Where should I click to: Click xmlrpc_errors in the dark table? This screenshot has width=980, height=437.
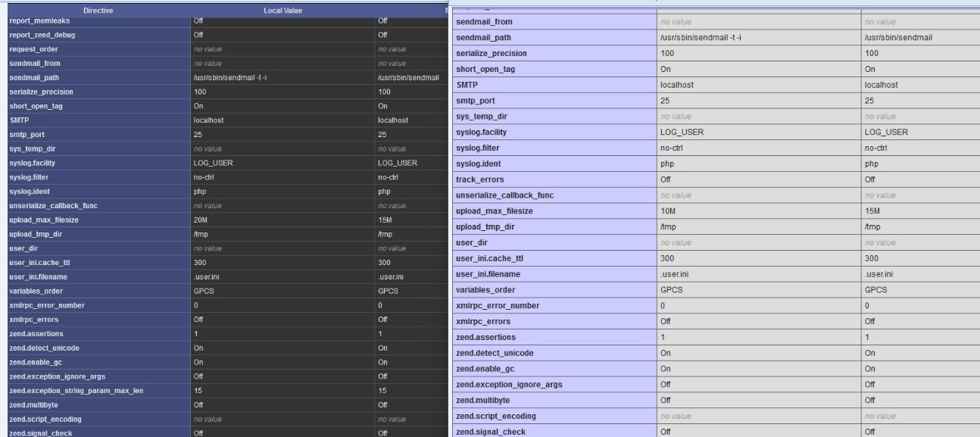point(33,319)
